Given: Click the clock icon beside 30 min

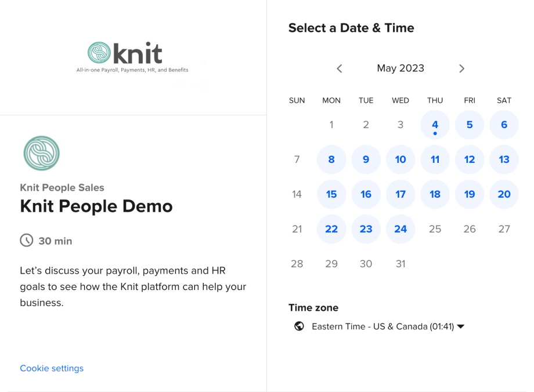Looking at the screenshot, I should point(26,241).
